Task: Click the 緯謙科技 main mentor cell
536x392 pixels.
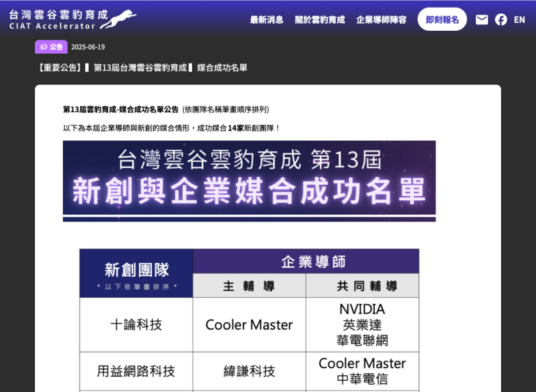Action: (x=249, y=371)
